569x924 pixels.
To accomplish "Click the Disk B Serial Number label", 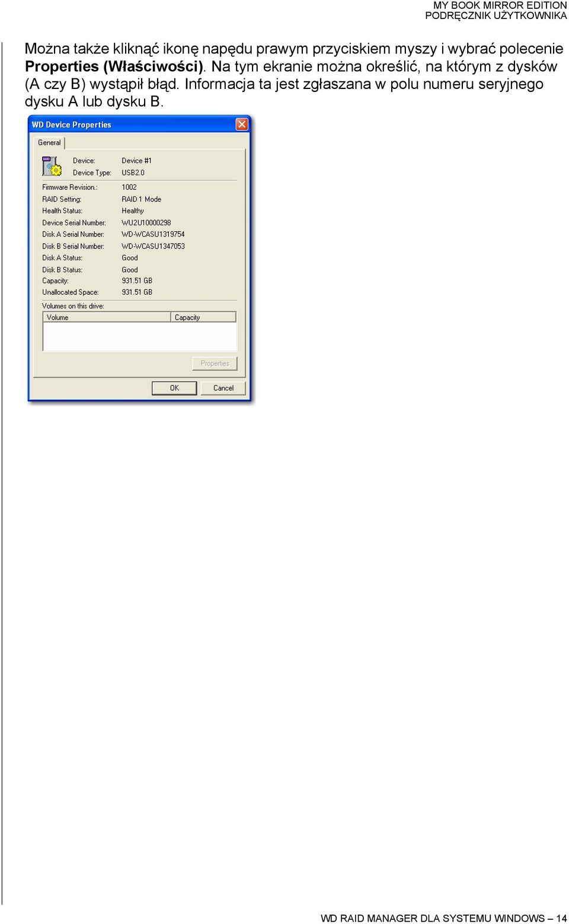I will [x=73, y=246].
